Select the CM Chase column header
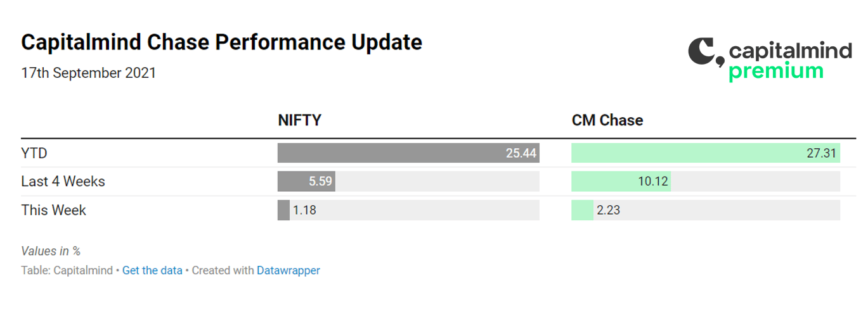868x314 pixels. coord(607,120)
